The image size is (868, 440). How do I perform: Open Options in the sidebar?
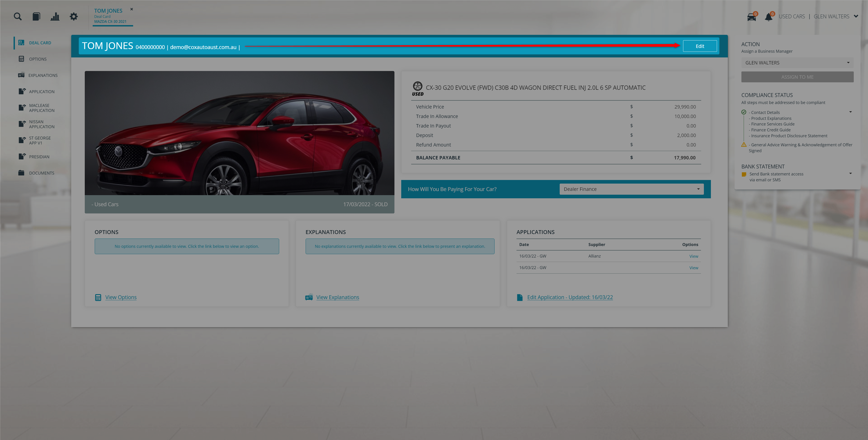(x=38, y=59)
